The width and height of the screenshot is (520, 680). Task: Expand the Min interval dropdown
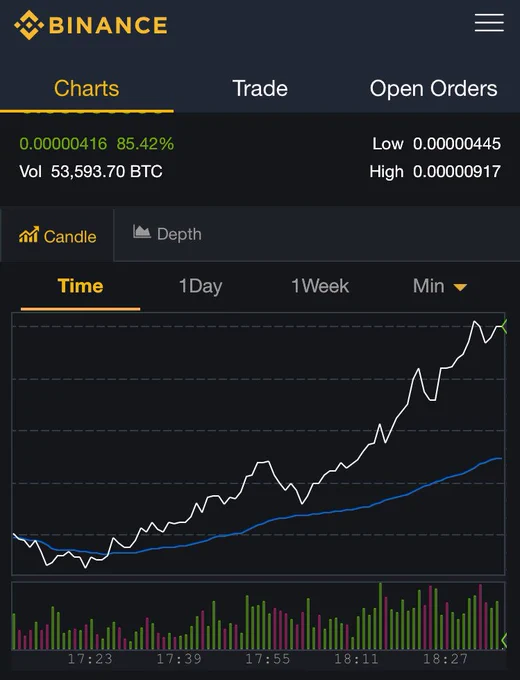point(440,286)
